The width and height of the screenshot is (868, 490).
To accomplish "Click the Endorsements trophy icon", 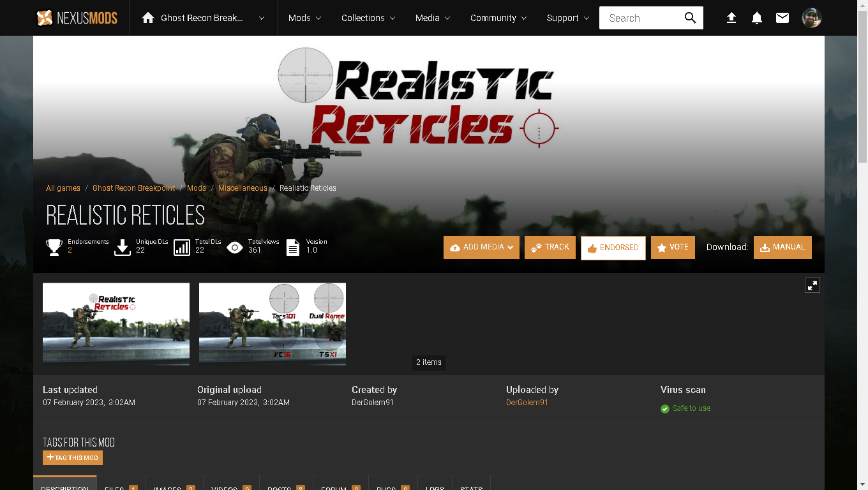I will coord(54,247).
